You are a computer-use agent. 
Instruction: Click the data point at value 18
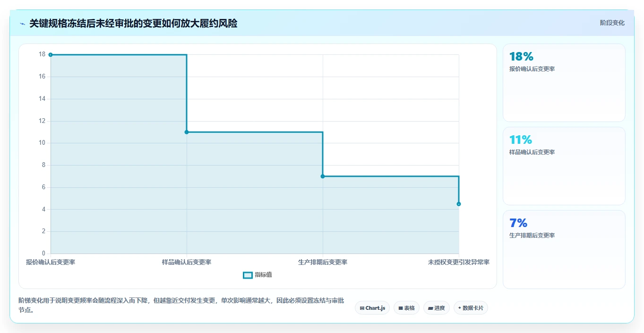click(x=51, y=55)
